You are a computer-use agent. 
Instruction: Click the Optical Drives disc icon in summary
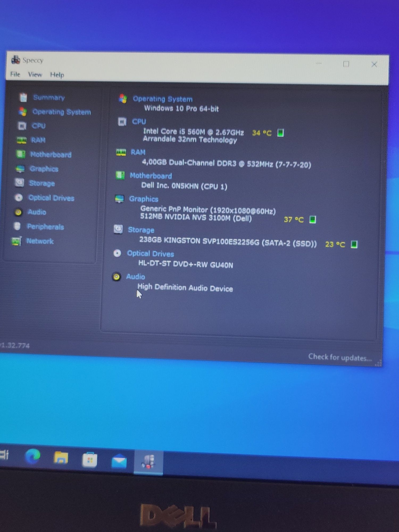117,253
